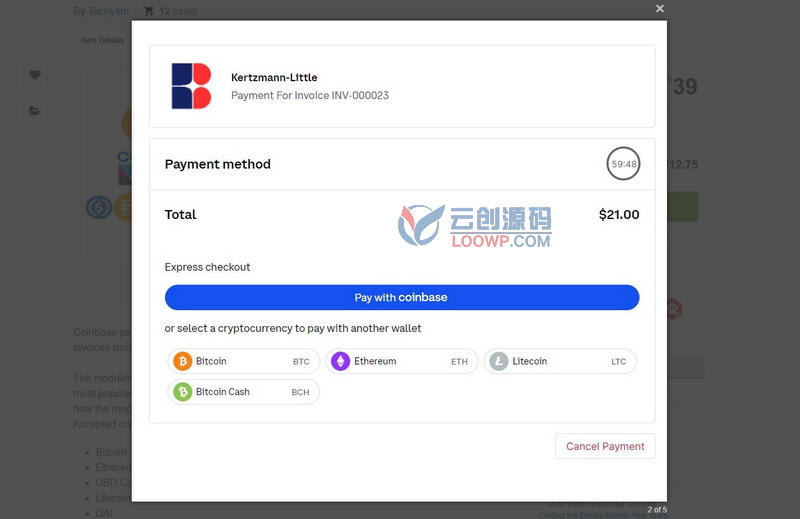Click the shopping cart sales icon
Screen dimensions: 800x519
point(148,11)
